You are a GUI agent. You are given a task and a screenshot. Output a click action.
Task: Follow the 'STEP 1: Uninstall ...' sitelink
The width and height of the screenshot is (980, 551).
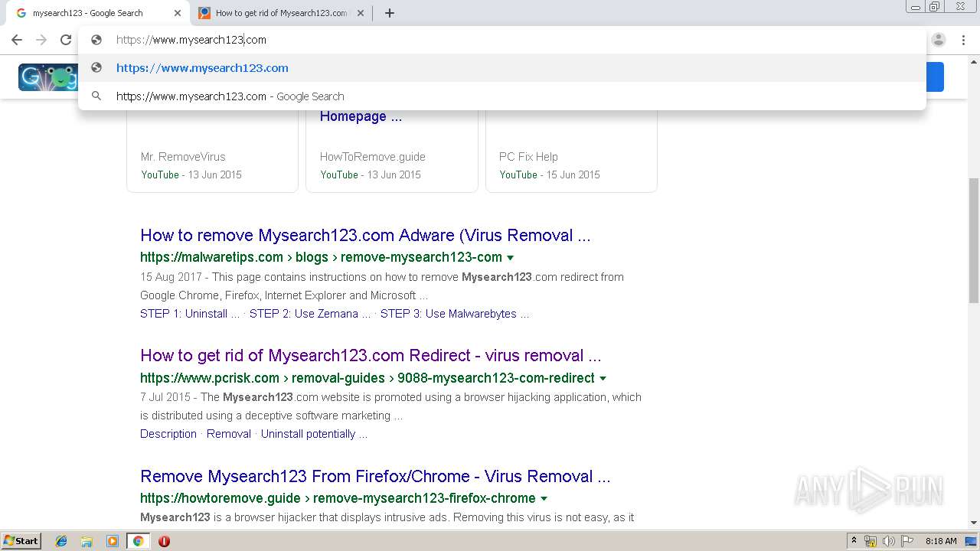[190, 314]
